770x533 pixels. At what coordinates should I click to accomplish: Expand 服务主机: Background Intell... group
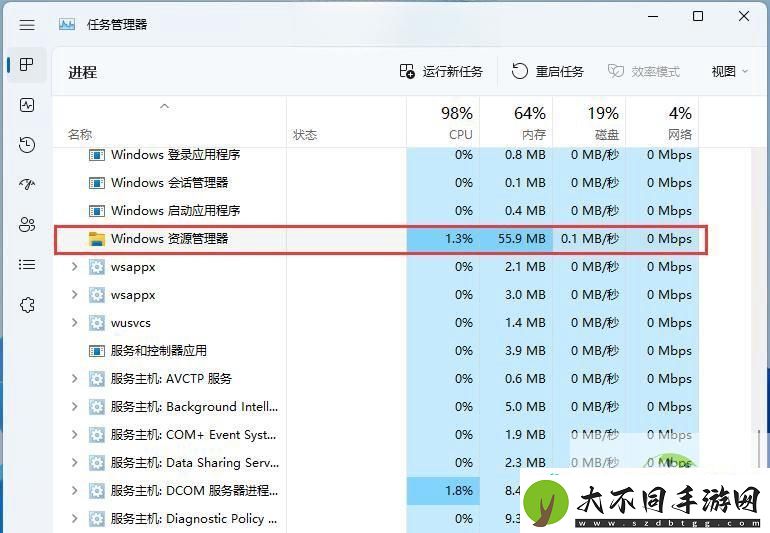pyautogui.click(x=75, y=407)
